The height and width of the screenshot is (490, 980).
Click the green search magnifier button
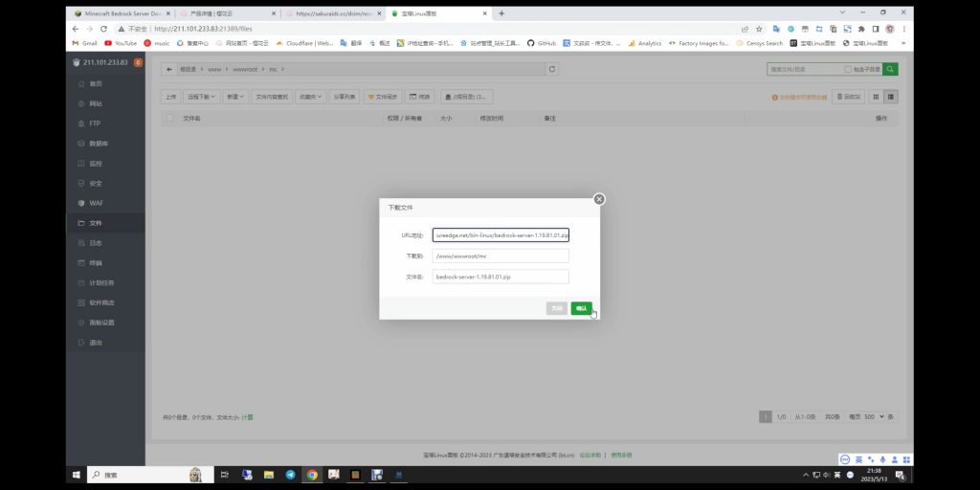890,70
